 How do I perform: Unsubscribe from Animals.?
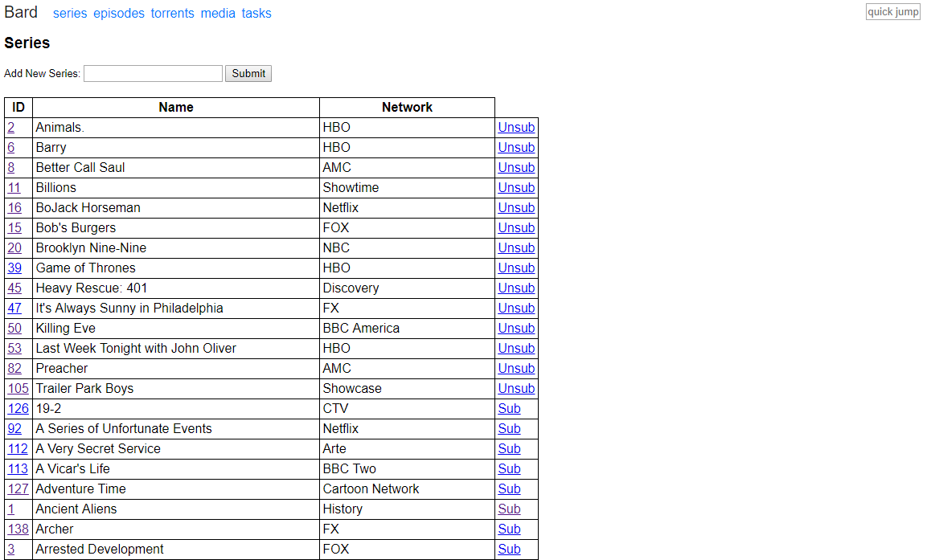pos(516,127)
